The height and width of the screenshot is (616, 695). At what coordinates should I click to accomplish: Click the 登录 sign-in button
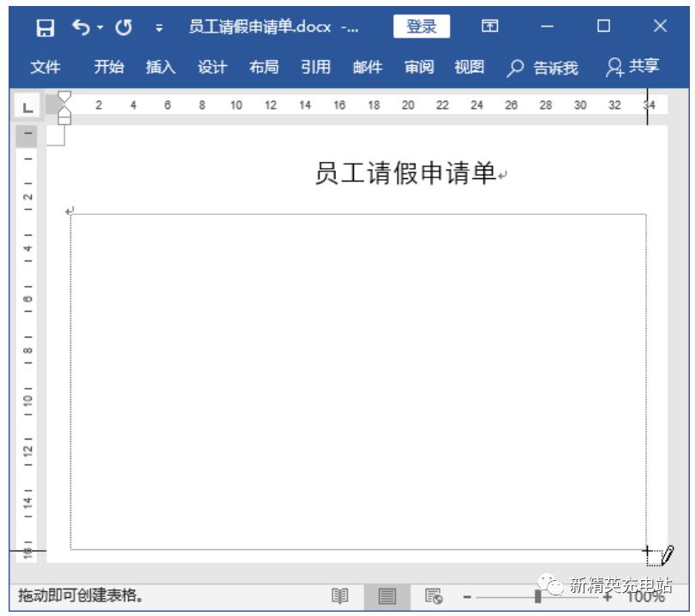[420, 26]
